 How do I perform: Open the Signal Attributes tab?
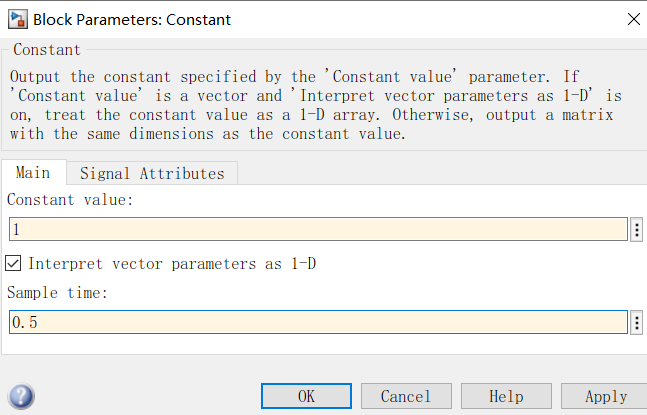152,173
